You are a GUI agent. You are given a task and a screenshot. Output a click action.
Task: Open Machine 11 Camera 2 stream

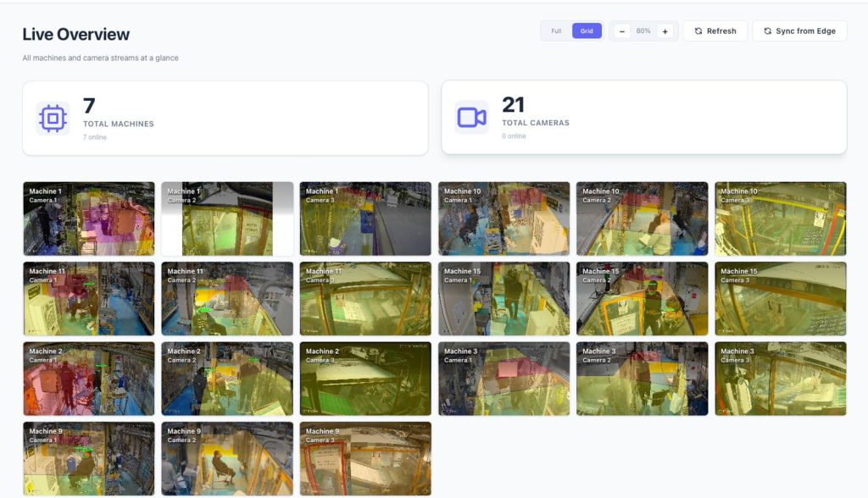click(x=227, y=298)
